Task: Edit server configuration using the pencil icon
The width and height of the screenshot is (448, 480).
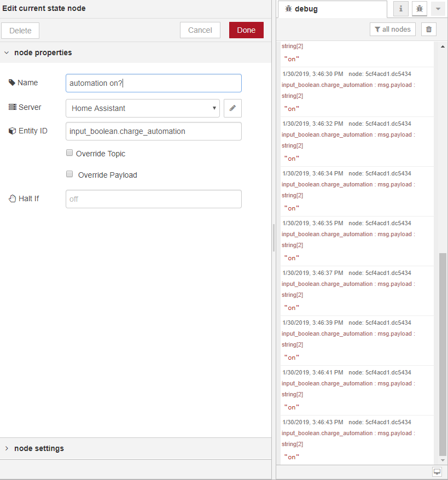Action: coord(232,108)
